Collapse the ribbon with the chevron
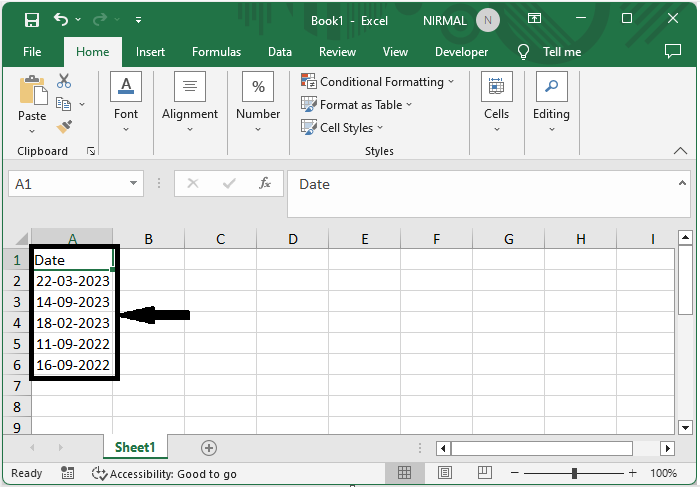 680,151
